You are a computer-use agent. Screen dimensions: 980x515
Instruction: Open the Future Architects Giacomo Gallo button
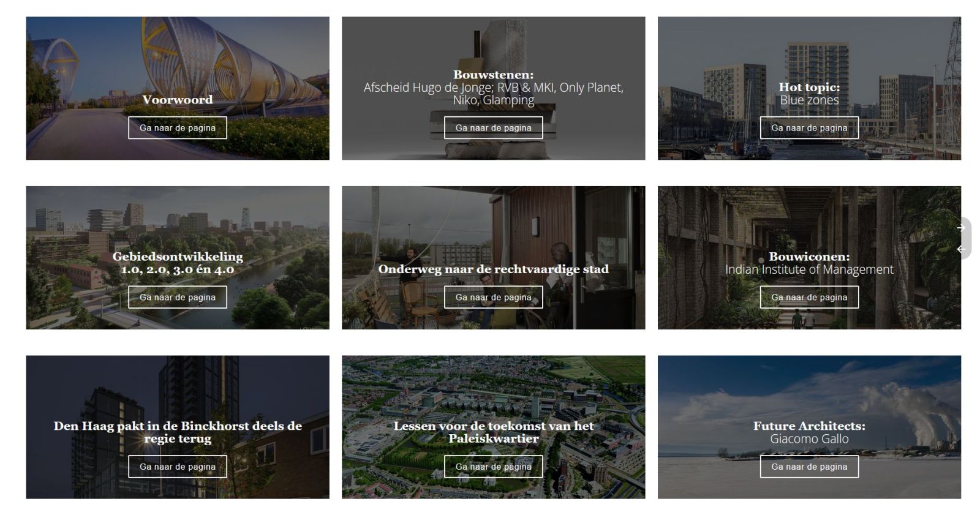pyautogui.click(x=809, y=467)
